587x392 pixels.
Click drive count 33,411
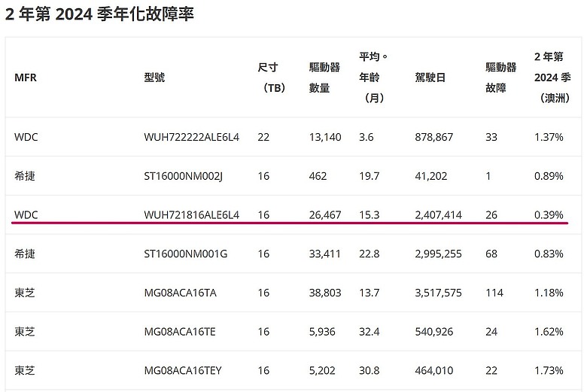[325, 254]
